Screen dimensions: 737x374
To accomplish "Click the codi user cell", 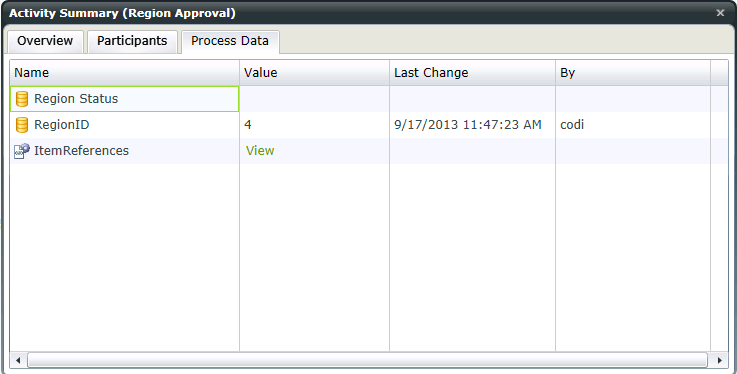I will click(x=633, y=125).
